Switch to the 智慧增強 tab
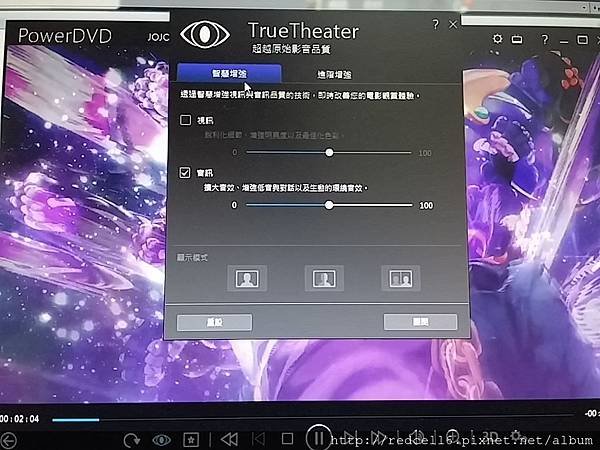 click(229, 73)
